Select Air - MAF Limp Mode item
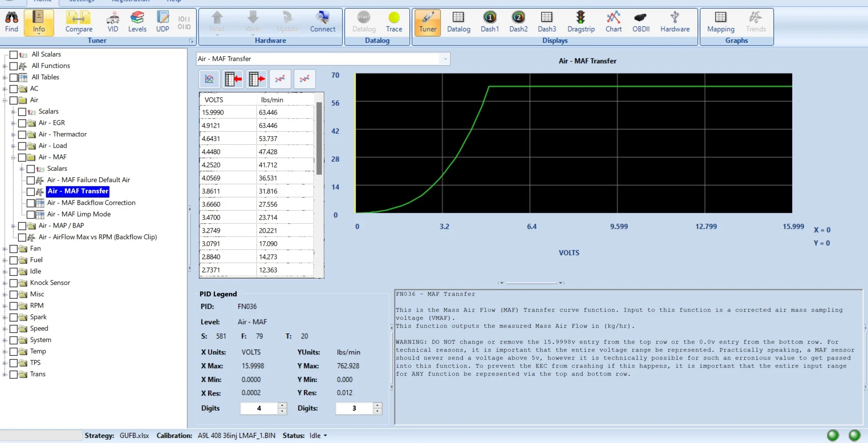This screenshot has height=443, width=868. (x=79, y=214)
